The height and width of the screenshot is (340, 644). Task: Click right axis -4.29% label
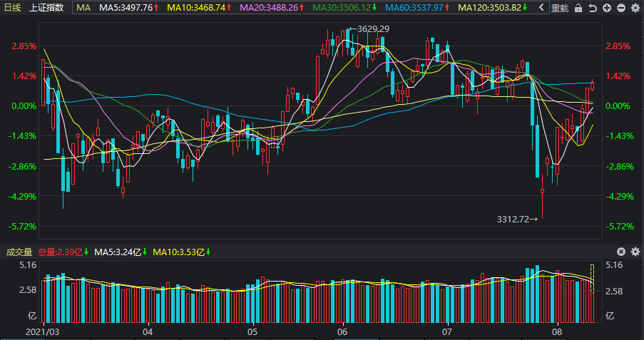[x=619, y=196]
